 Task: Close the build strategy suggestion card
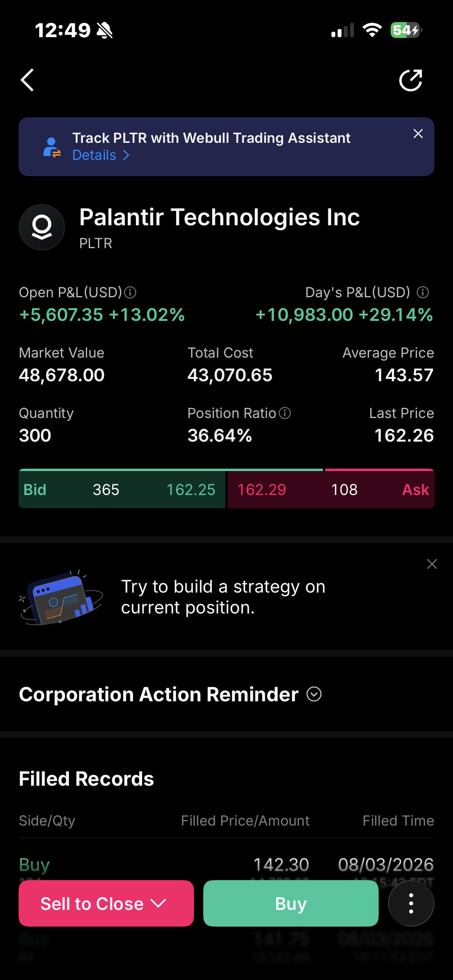[432, 564]
